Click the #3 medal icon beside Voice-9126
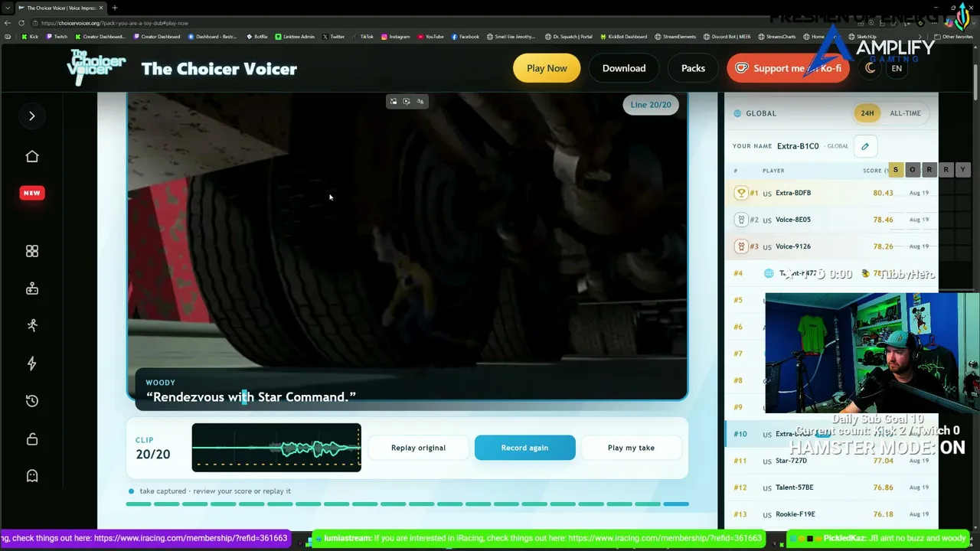980x551 pixels. point(740,246)
